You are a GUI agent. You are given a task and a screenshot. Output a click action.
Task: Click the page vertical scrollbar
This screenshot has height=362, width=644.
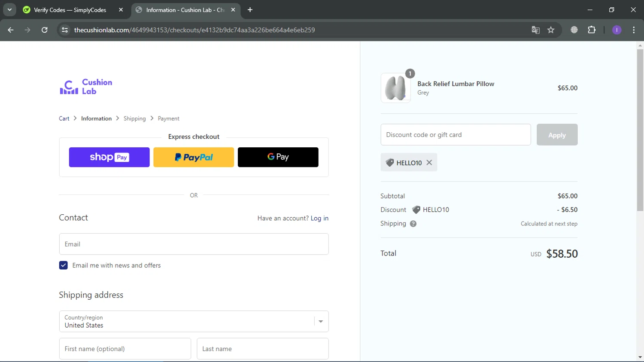click(640, 130)
